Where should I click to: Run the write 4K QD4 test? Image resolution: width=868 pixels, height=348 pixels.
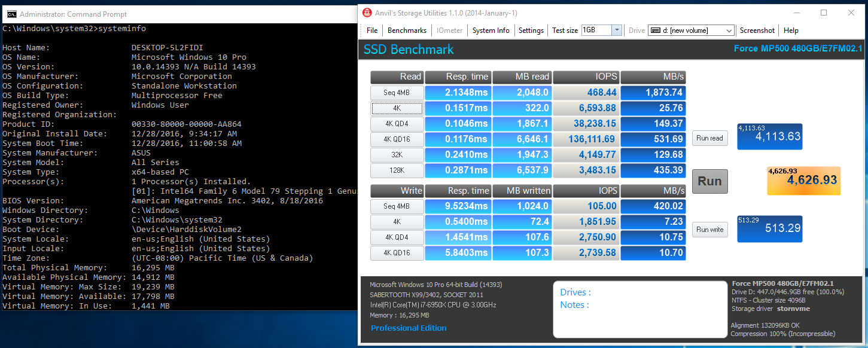(x=397, y=237)
